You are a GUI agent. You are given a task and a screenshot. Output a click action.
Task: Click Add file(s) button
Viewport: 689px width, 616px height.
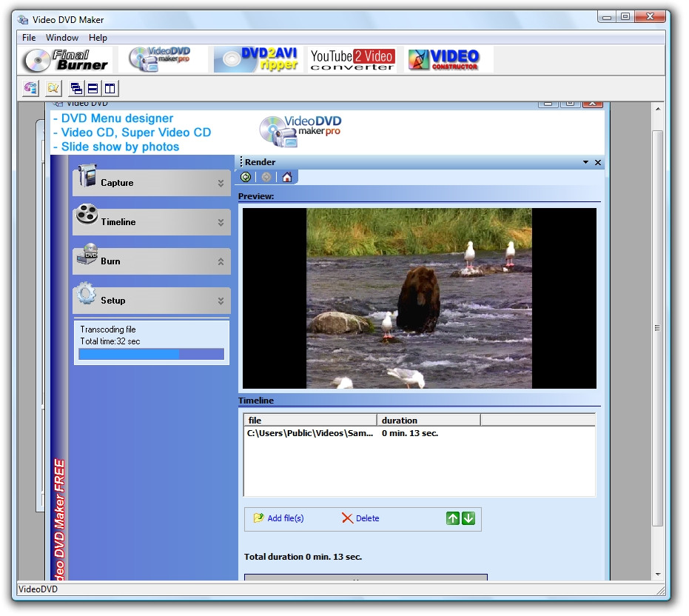[x=279, y=518]
